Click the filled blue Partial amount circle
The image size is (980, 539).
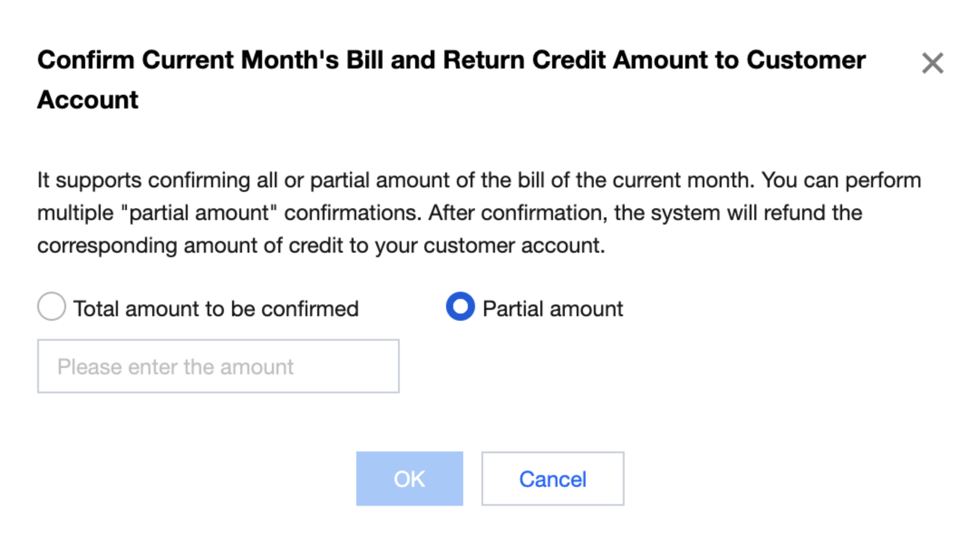460,307
